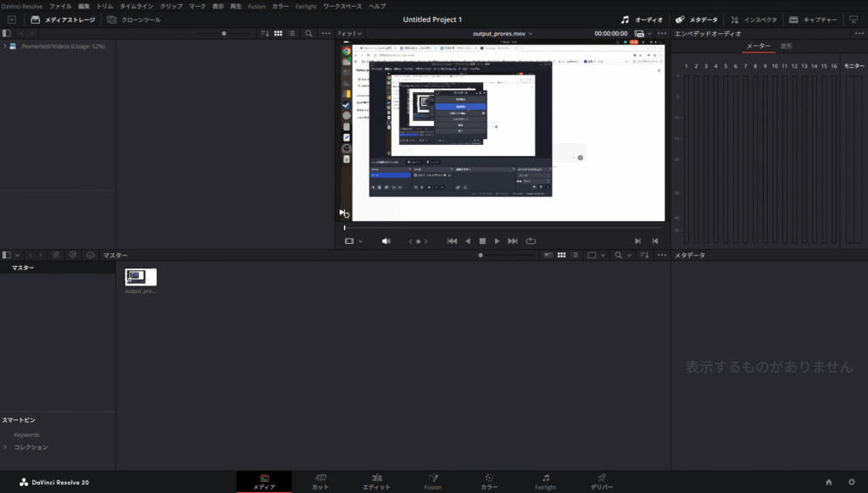The width and height of the screenshot is (868, 493).
Task: Open the タイムライン menu
Action: click(136, 6)
